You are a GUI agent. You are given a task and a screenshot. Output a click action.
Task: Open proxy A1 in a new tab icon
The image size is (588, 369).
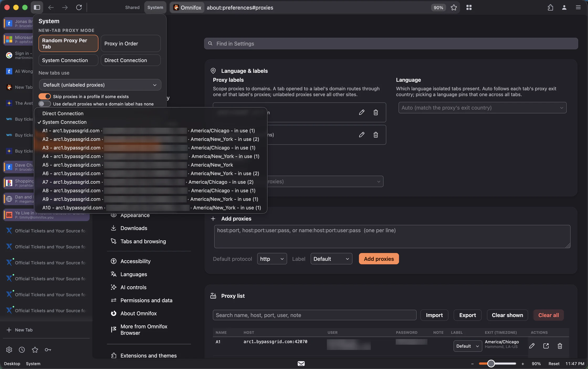coord(546,346)
